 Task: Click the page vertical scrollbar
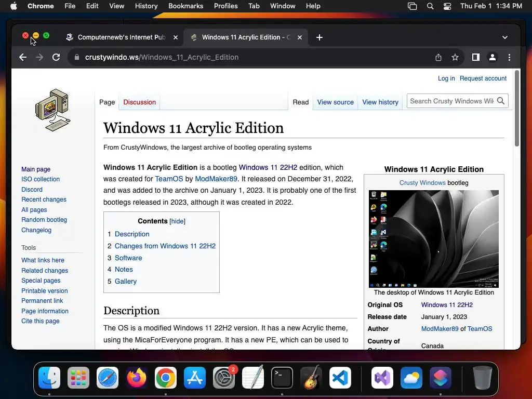(517, 108)
